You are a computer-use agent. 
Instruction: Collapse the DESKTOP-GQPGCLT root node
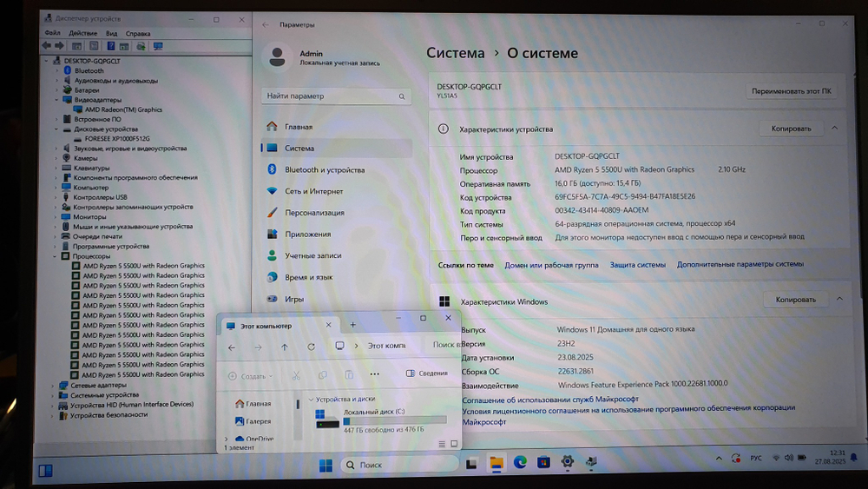tap(47, 61)
